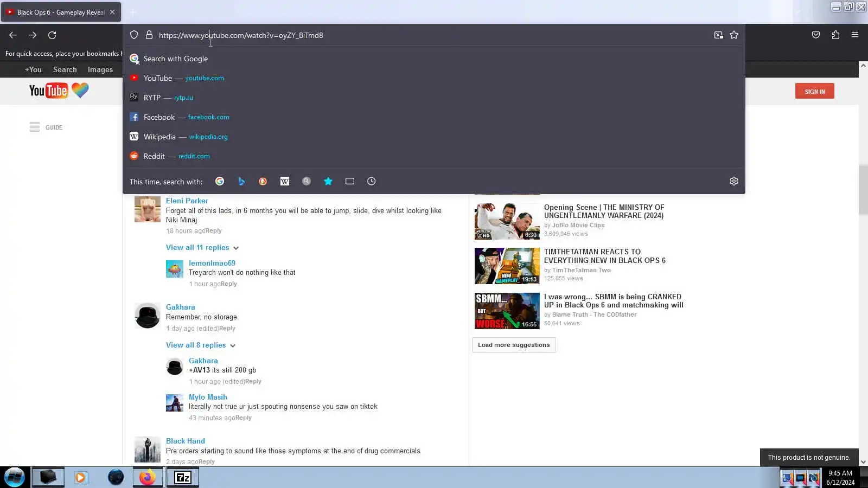
Task: Choose Bing one-off search engine icon
Action: pos(241,182)
